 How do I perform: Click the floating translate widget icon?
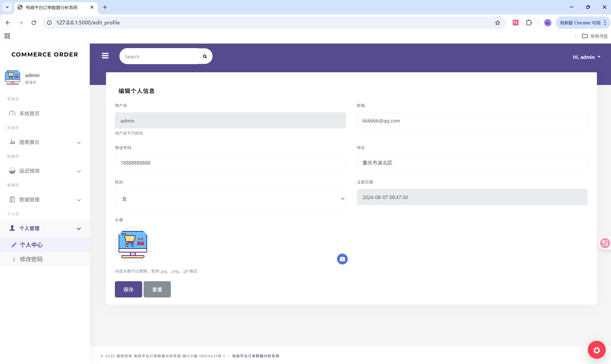(x=605, y=243)
